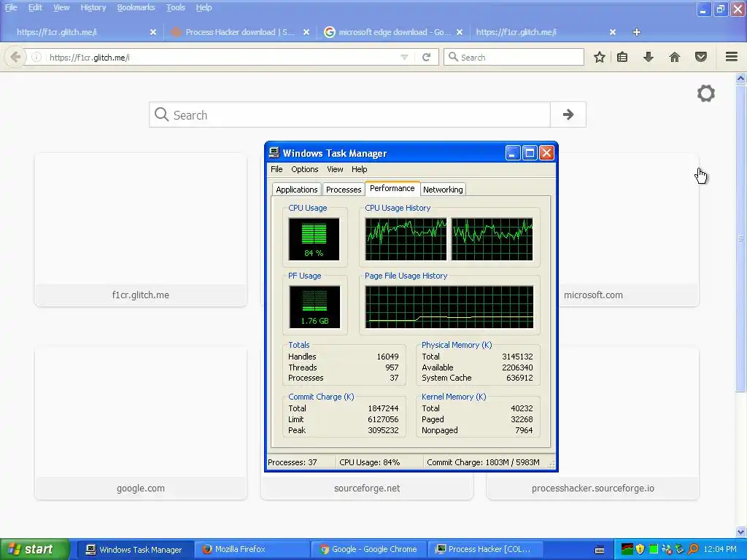Activate Google Chrome taskbar button
The width and height of the screenshot is (747, 560).
[368, 550]
